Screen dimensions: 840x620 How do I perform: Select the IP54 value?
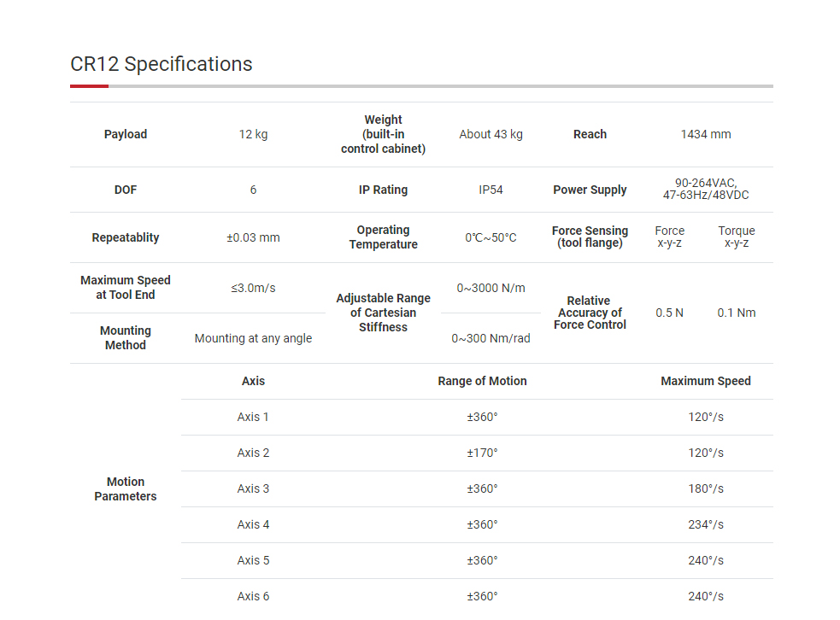[490, 190]
